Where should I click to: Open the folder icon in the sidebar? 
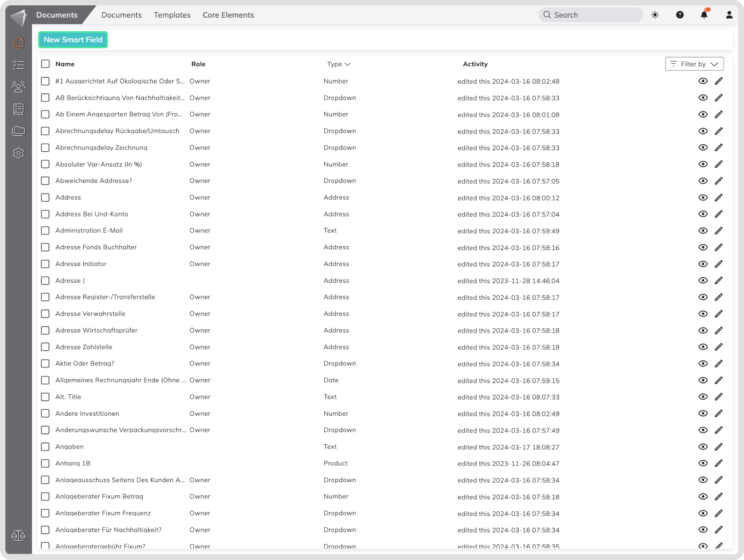point(19,131)
